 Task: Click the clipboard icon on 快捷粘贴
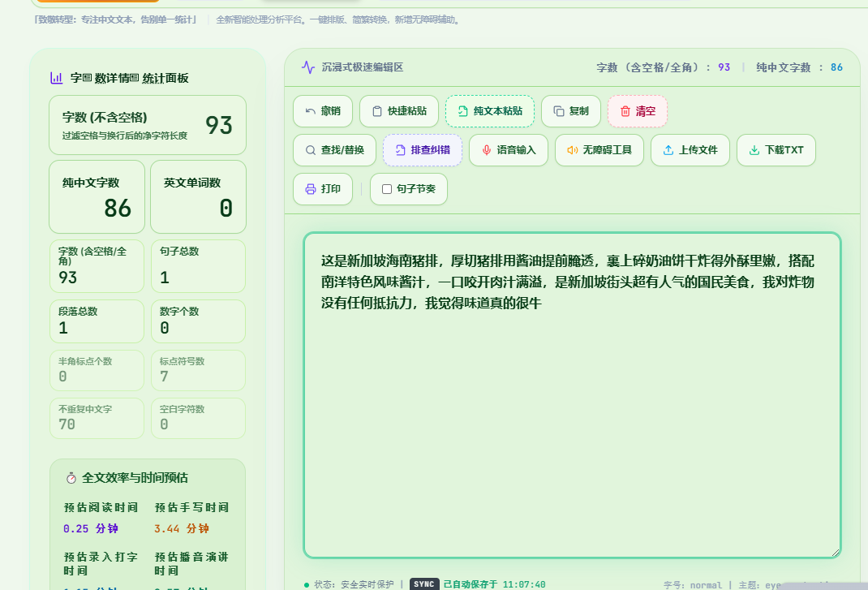(x=377, y=111)
